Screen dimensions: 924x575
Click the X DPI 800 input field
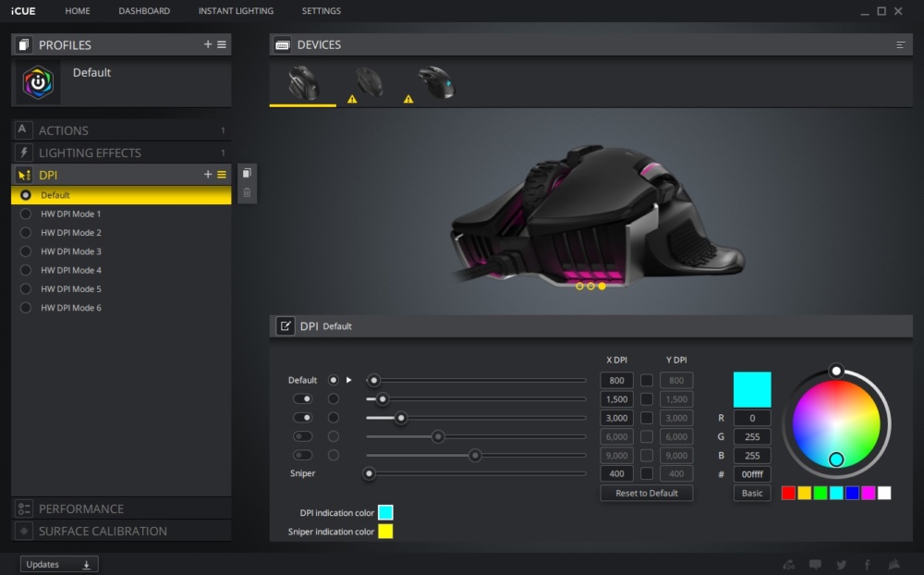click(x=616, y=380)
